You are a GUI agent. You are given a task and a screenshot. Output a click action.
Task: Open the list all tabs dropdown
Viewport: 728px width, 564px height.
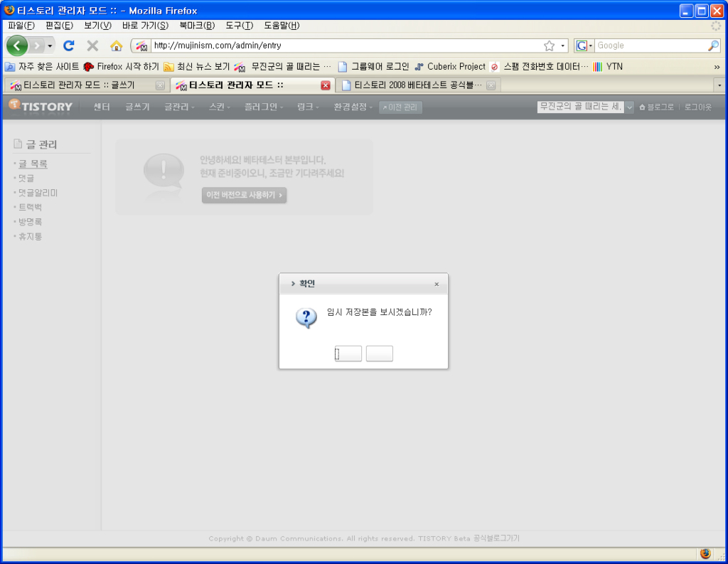719,85
